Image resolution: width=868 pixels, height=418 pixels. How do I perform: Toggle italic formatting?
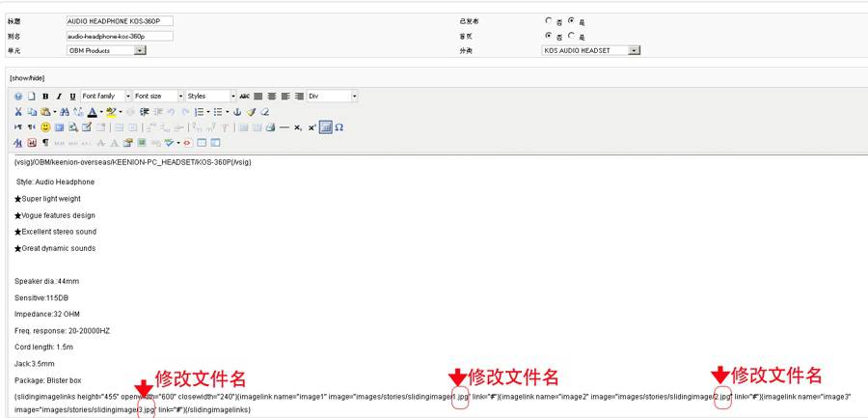pyautogui.click(x=59, y=96)
